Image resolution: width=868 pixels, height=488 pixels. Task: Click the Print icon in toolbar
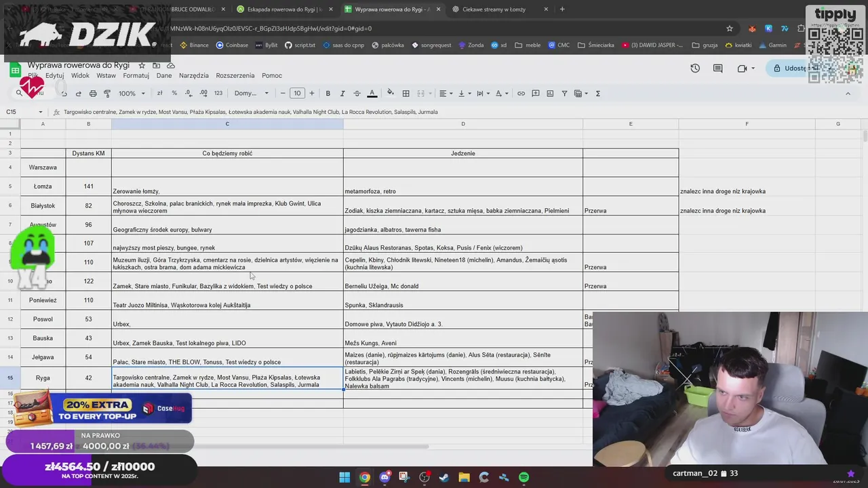(93, 94)
